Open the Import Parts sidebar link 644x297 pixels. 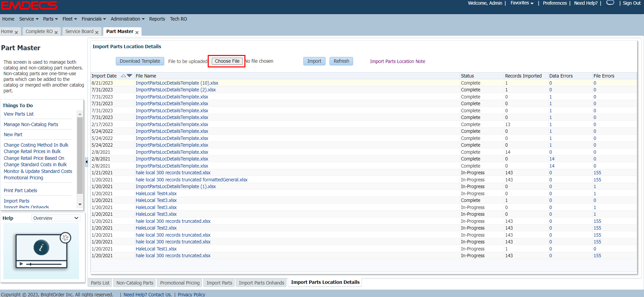(16, 201)
